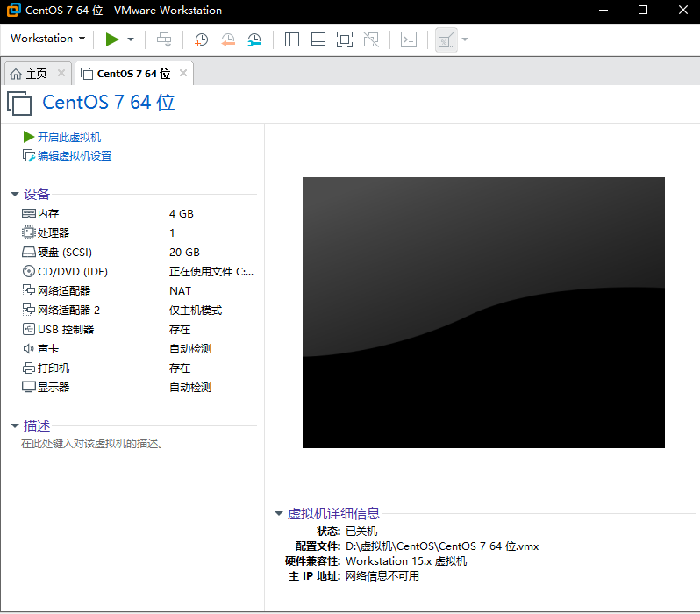Click the USB 控制器 icon
The width and height of the screenshot is (700, 614).
(29, 329)
